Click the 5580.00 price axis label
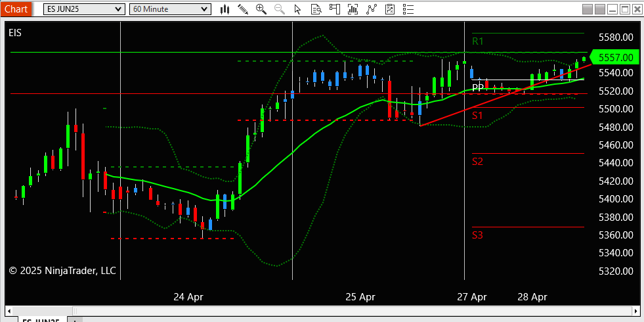 pyautogui.click(x=616, y=37)
